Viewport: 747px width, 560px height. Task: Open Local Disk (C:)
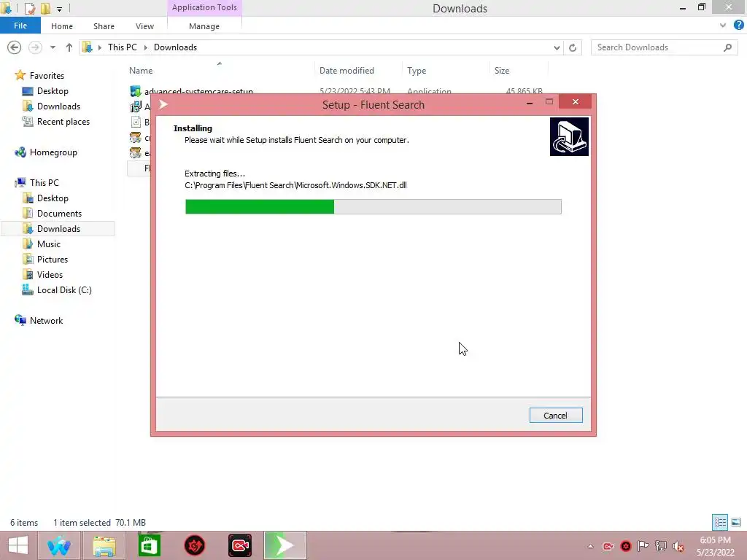tap(64, 290)
